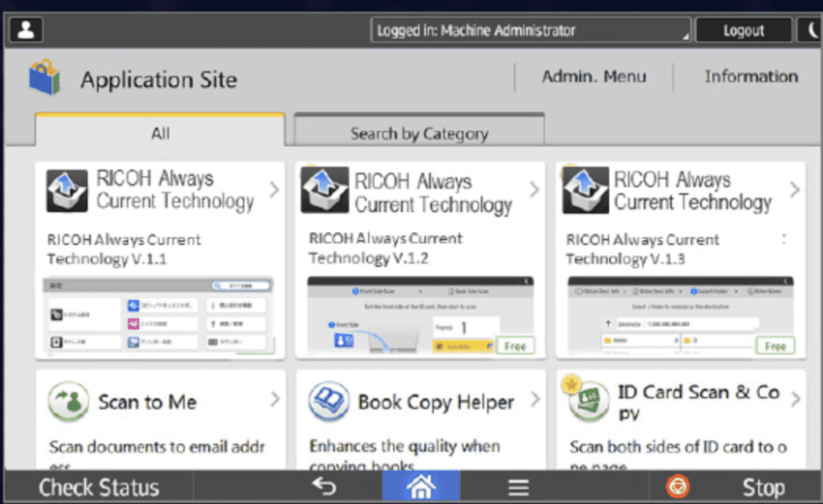The width and height of the screenshot is (823, 504).
Task: Open the Information menu
Action: click(751, 76)
